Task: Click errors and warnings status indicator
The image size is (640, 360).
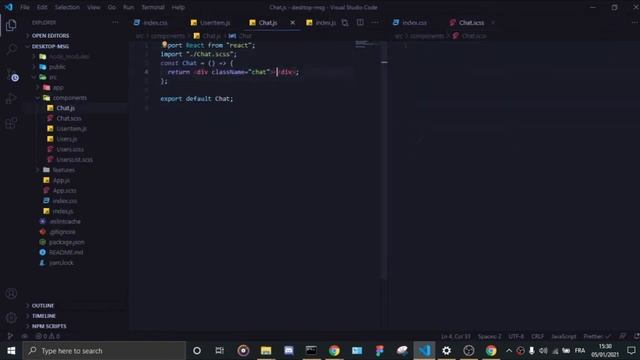Action: point(47,336)
